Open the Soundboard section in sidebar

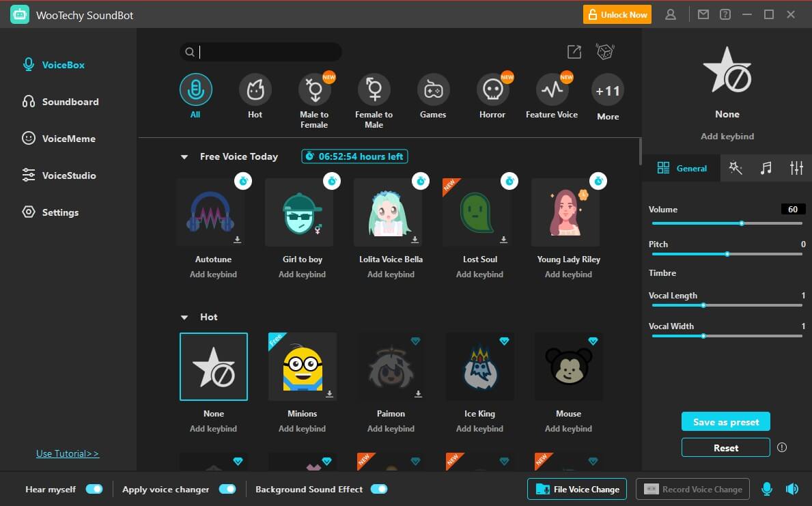click(70, 102)
